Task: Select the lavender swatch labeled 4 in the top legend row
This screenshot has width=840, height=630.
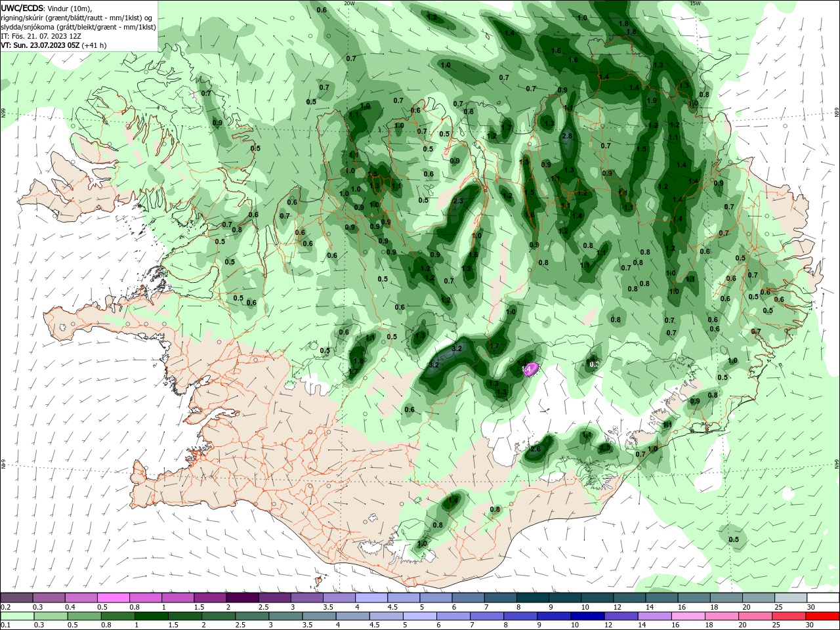Action: pyautogui.click(x=371, y=598)
